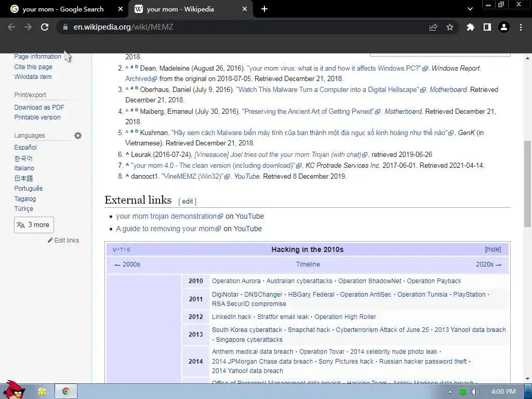The image size is (532, 399).
Task: Open the LinkedIn hack article
Action: (x=232, y=317)
